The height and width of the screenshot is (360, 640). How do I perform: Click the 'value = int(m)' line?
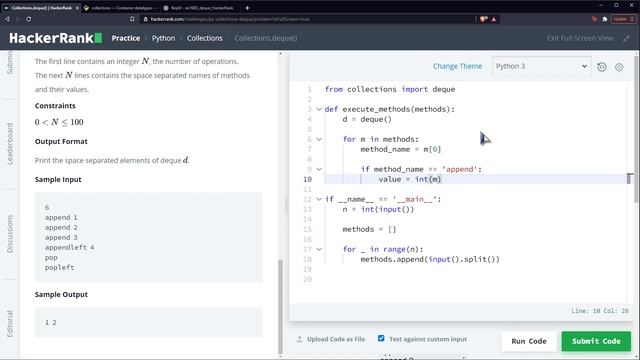click(x=410, y=179)
